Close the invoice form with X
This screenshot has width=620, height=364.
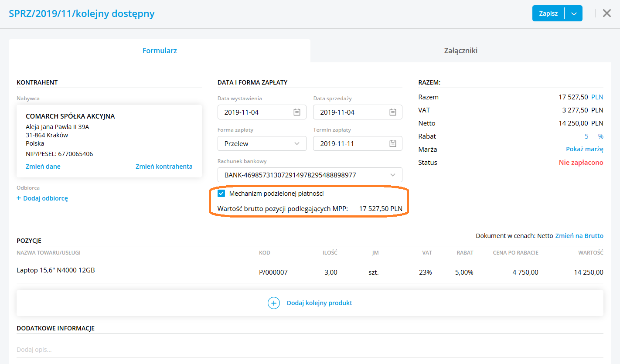point(606,13)
